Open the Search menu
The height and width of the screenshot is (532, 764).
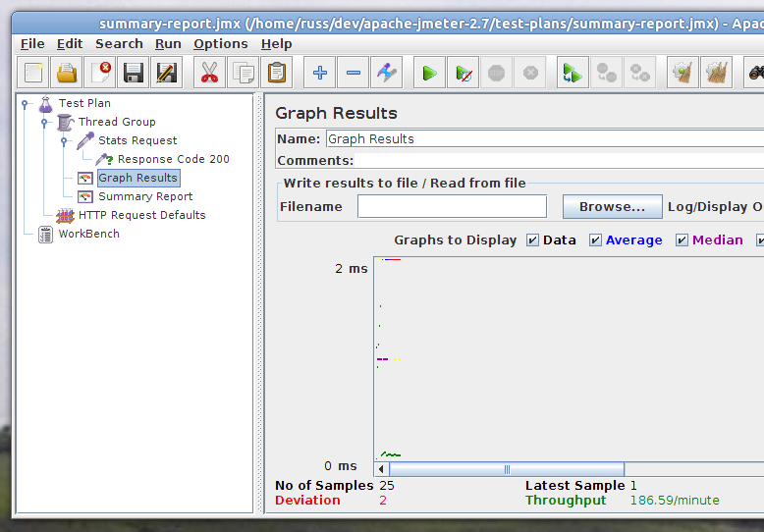pos(119,44)
